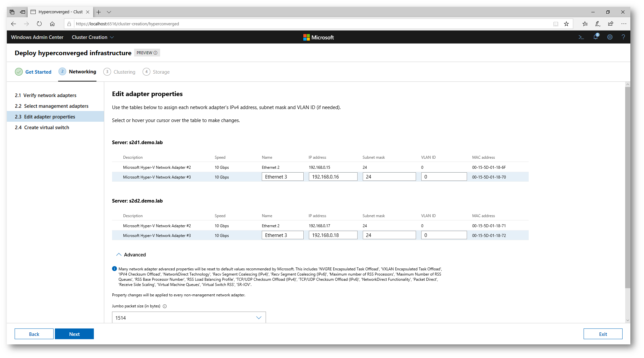644x358 pixels.
Task: Click scrollbar up arrow
Action: [x=627, y=84]
